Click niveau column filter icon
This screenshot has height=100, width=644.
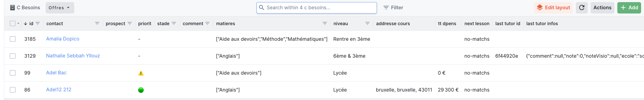coord(367,24)
